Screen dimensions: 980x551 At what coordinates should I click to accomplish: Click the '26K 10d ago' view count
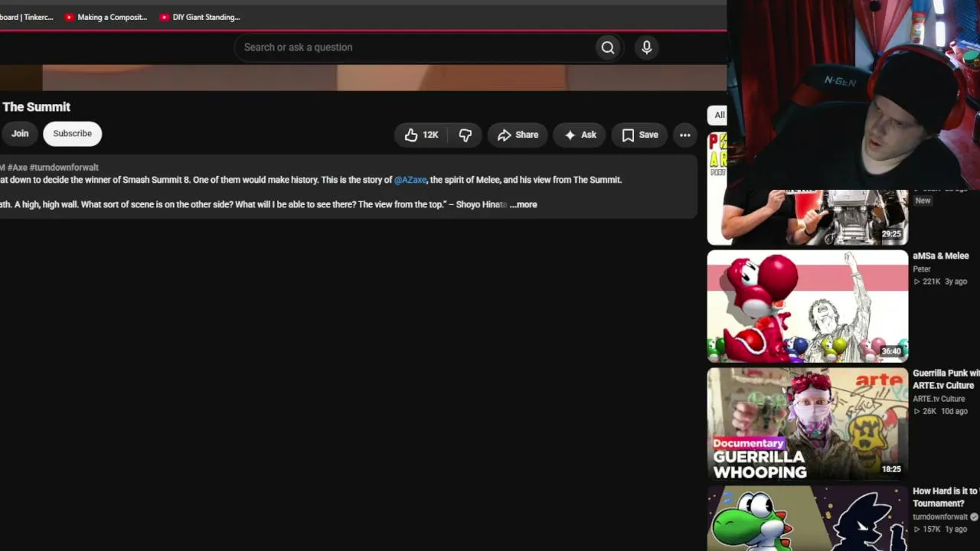pyautogui.click(x=941, y=411)
